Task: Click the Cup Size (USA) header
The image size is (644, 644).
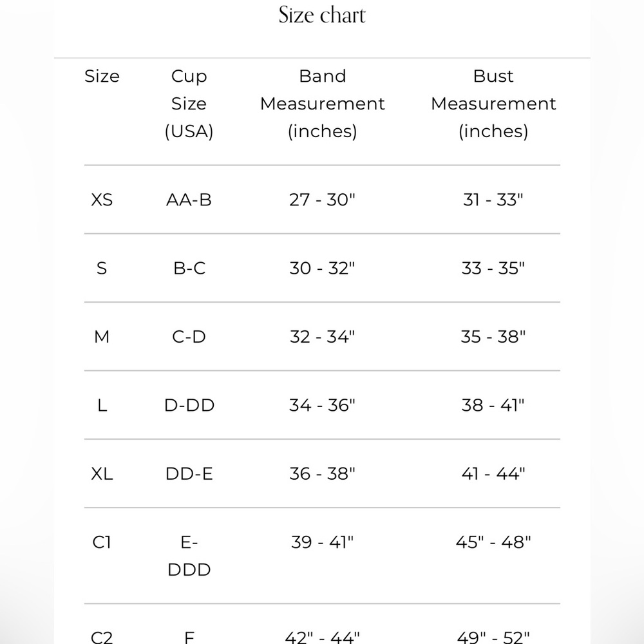Action: click(189, 104)
